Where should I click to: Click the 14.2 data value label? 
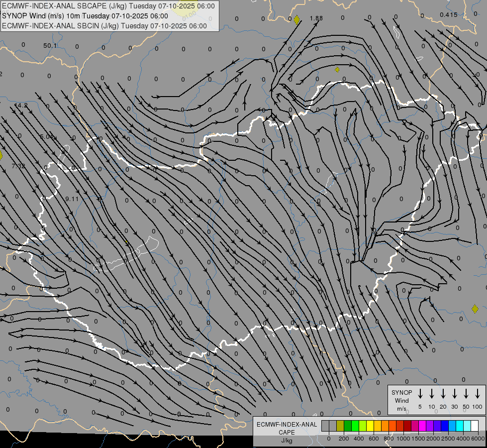coord(21,106)
